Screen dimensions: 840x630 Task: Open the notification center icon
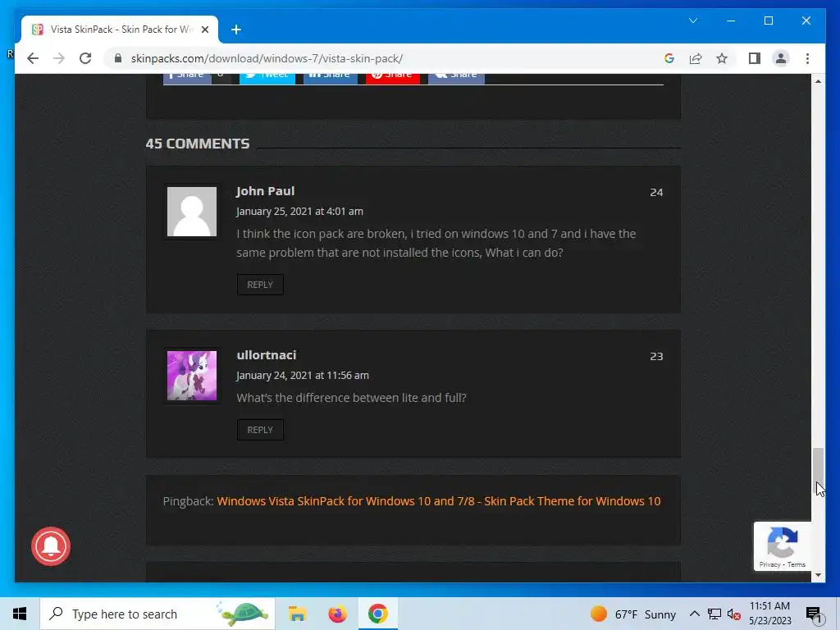point(814,614)
